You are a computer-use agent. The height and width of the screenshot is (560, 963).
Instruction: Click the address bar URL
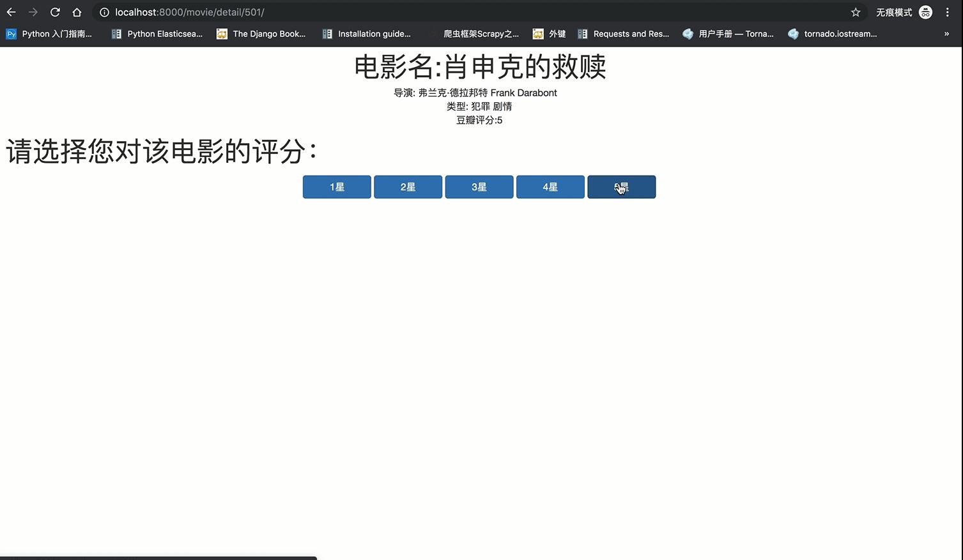(190, 12)
